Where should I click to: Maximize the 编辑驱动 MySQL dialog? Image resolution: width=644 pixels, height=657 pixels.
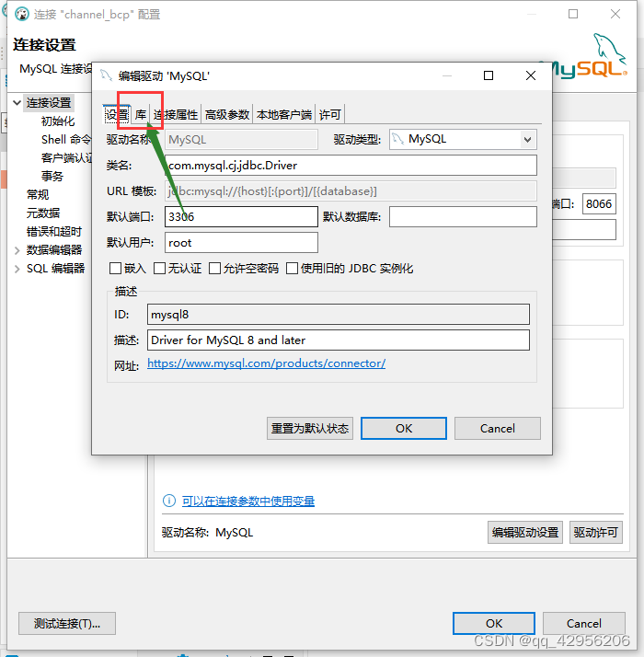point(489,75)
